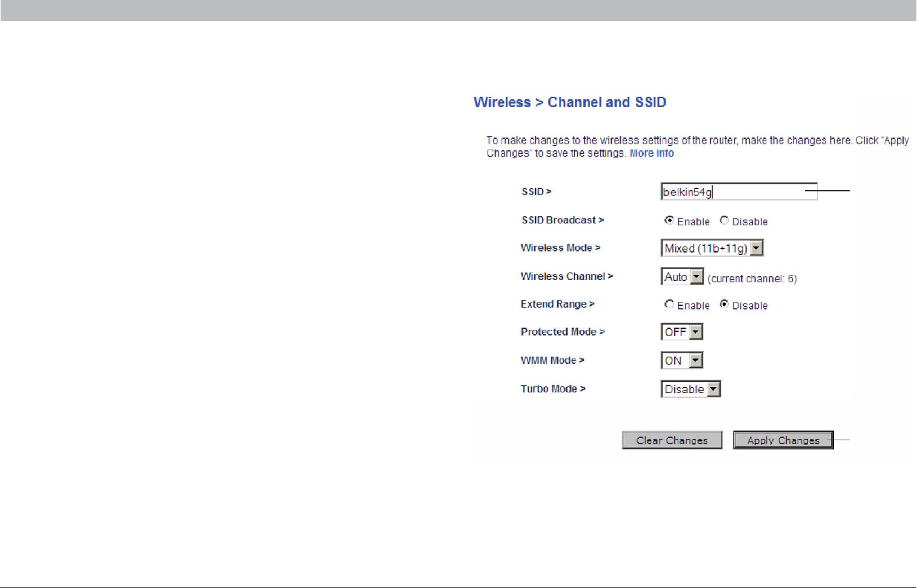This screenshot has height=588, width=917.
Task: Click the Protected Mode label
Action: click(x=563, y=332)
